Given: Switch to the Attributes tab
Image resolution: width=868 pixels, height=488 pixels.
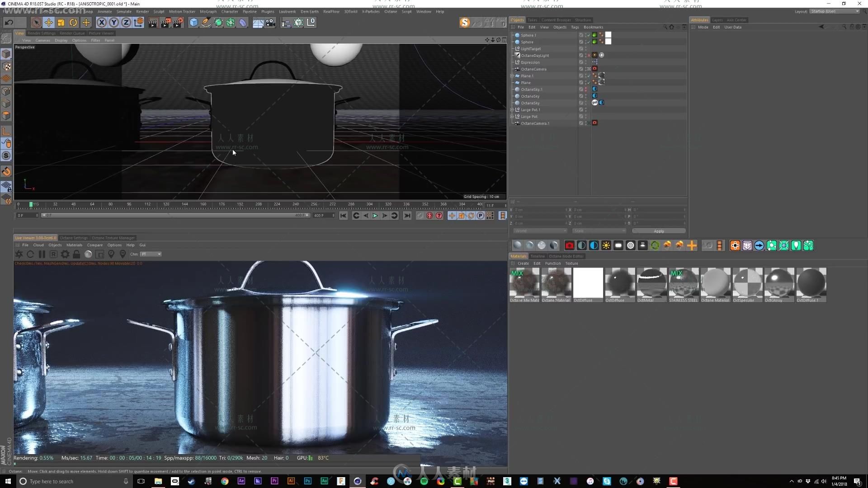Looking at the screenshot, I should click(699, 20).
